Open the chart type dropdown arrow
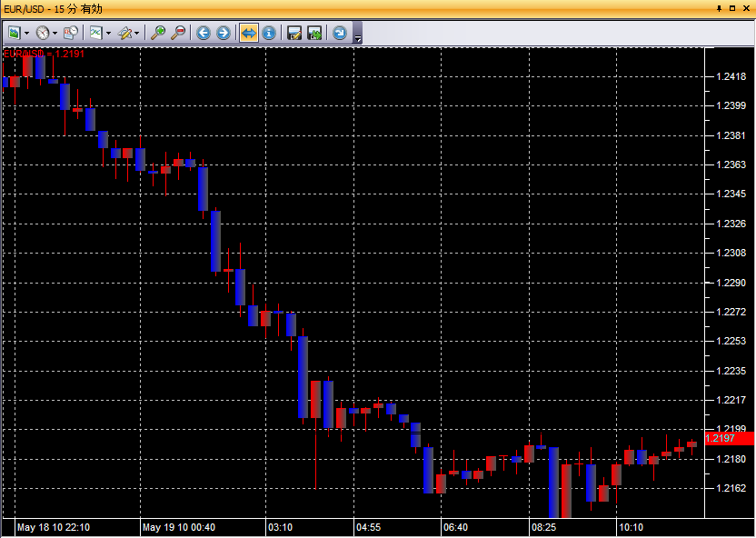 pyautogui.click(x=27, y=34)
